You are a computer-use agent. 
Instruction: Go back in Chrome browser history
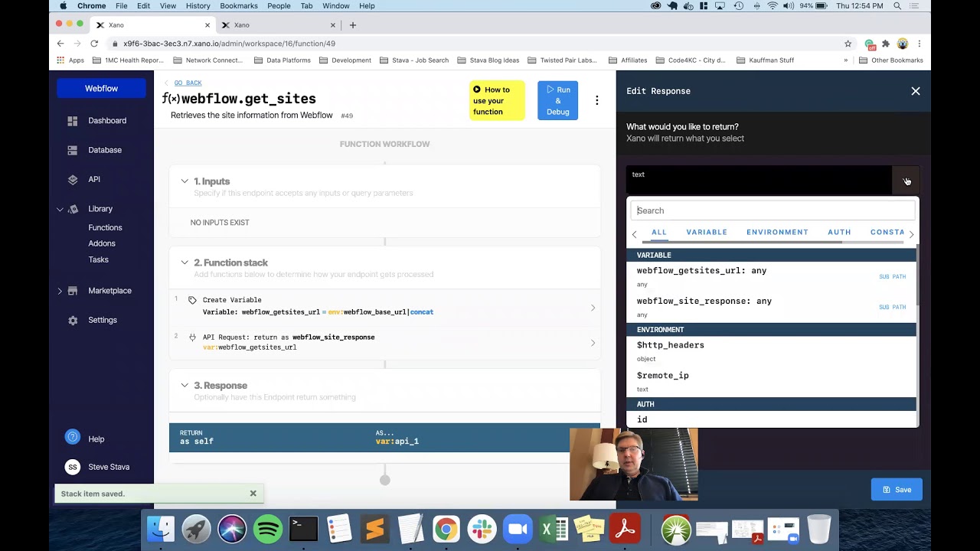[60, 44]
